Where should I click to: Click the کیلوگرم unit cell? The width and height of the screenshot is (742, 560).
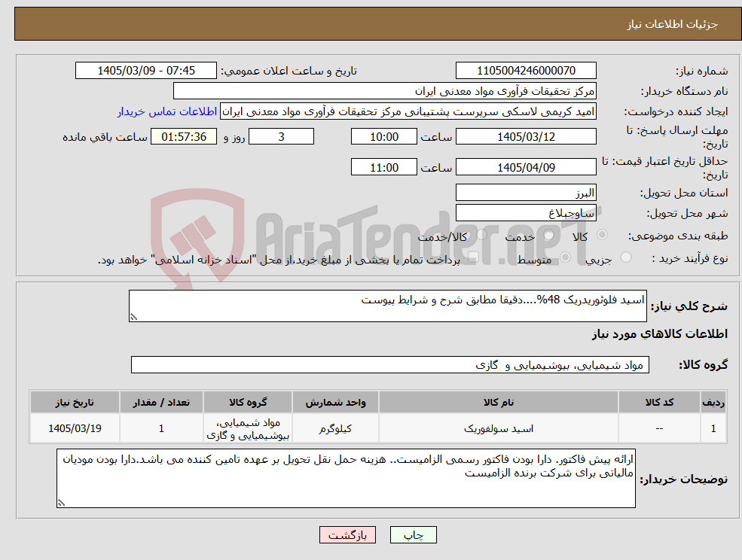click(335, 428)
